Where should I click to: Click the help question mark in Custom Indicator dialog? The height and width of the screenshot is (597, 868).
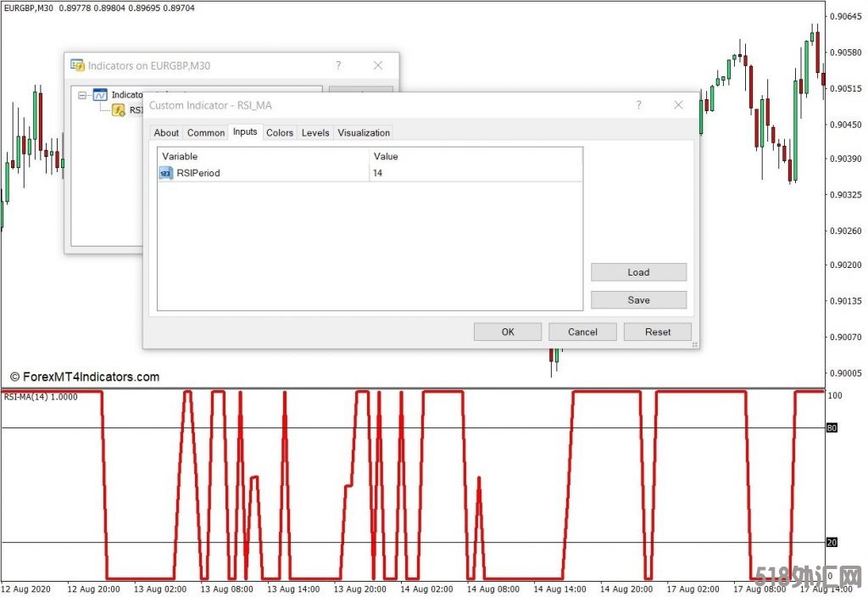pos(639,105)
